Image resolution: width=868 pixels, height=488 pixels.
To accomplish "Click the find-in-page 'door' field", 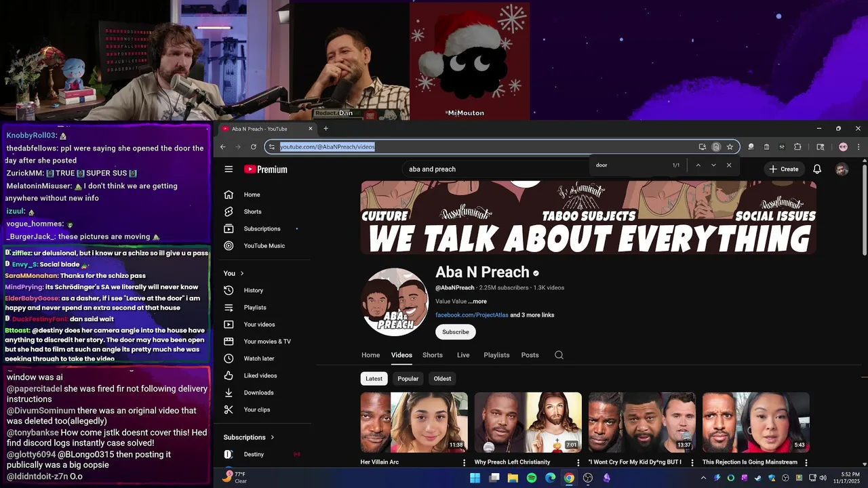I will click(631, 165).
